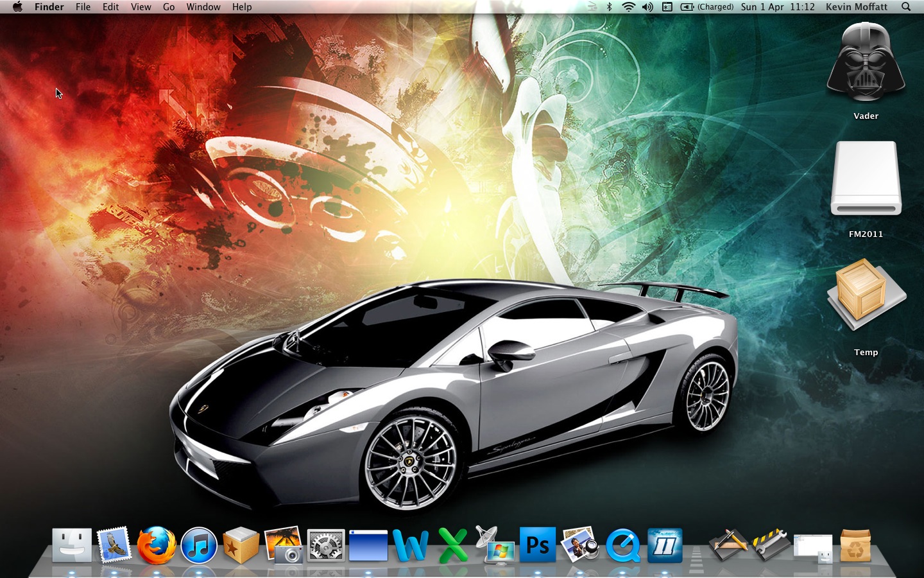Launch Microsoft Word from the Dock
Image resolution: width=924 pixels, height=578 pixels.
point(411,546)
